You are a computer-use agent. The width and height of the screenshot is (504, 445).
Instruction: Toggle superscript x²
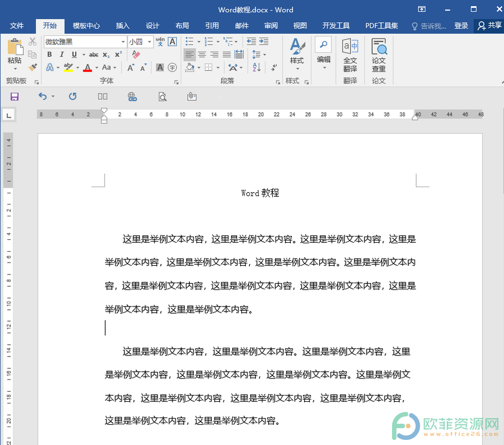point(118,54)
